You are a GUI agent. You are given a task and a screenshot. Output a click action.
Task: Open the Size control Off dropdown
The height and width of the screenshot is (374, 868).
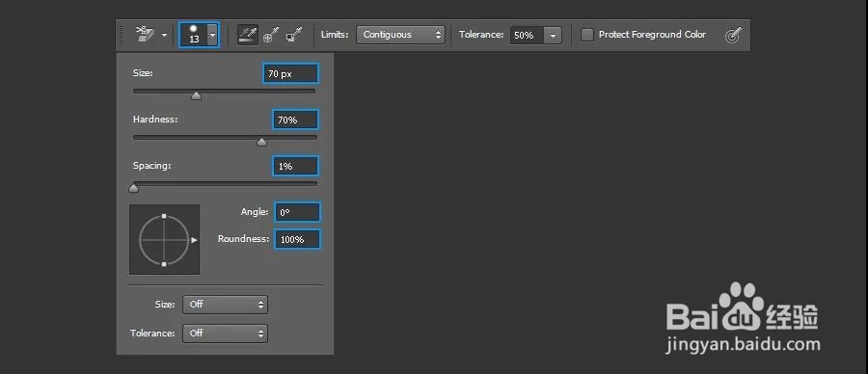click(x=225, y=305)
